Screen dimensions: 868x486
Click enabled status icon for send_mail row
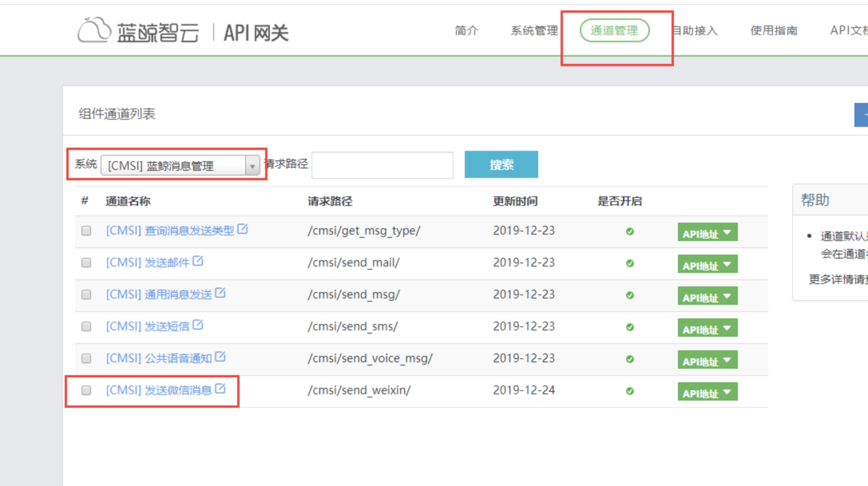(630, 264)
